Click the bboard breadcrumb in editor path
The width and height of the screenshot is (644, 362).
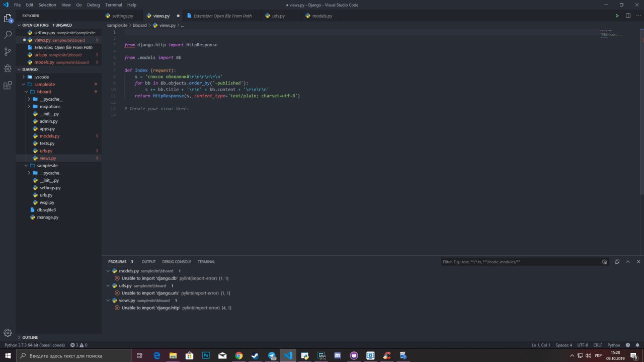coord(140,25)
